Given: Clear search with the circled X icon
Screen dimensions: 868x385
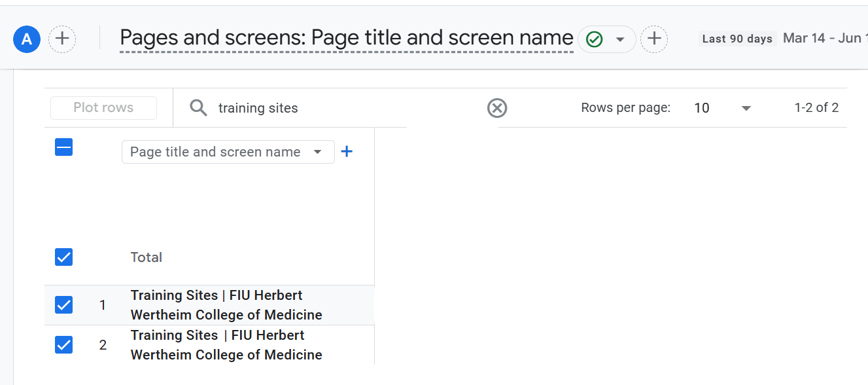Looking at the screenshot, I should 497,108.
